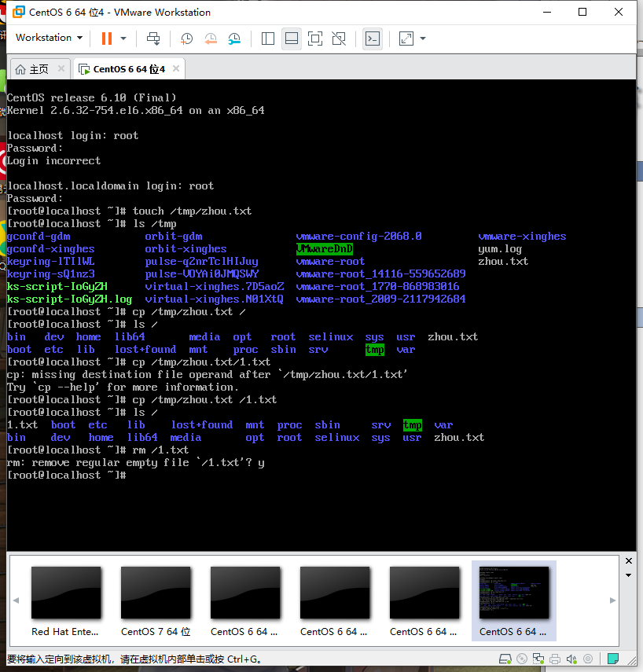Click the 'rm /1.txt' command line
Screen dimensions: 643x672
[x=97, y=450]
